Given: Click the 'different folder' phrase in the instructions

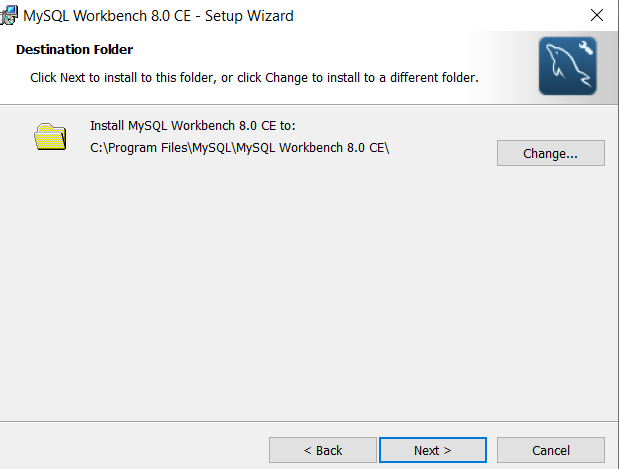Looking at the screenshot, I should point(432,78).
